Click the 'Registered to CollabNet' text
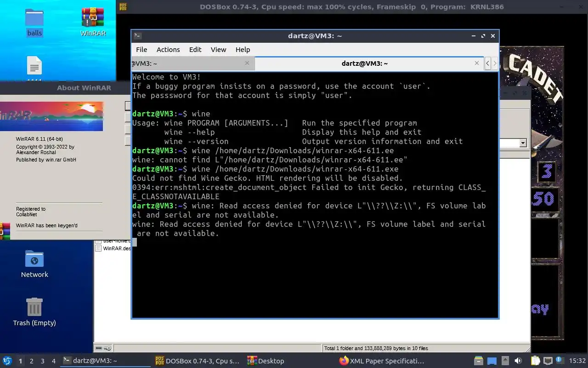 click(x=31, y=212)
